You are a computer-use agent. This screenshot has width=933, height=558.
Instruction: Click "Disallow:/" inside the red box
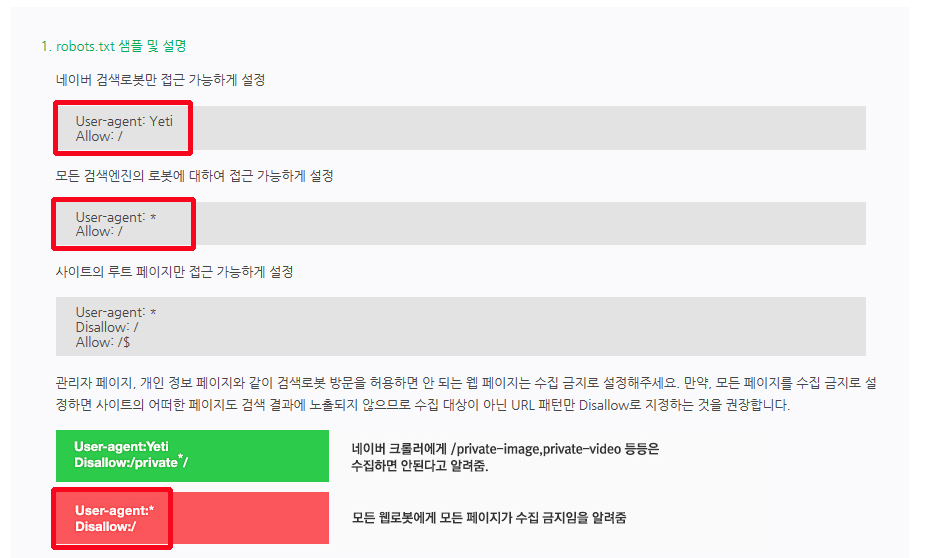coord(105,526)
